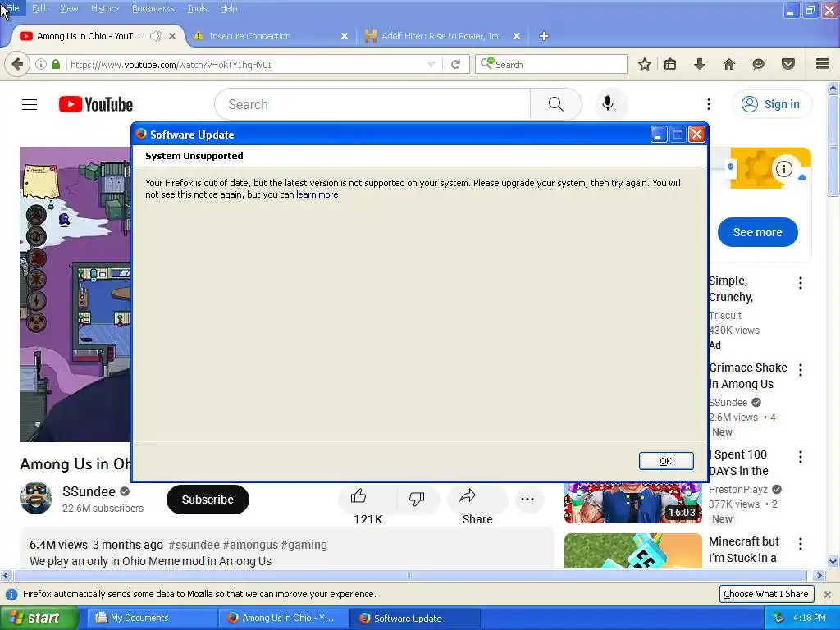The image size is (840, 630).
Task: Switch to My Documents taskbar item
Action: pyautogui.click(x=152, y=618)
